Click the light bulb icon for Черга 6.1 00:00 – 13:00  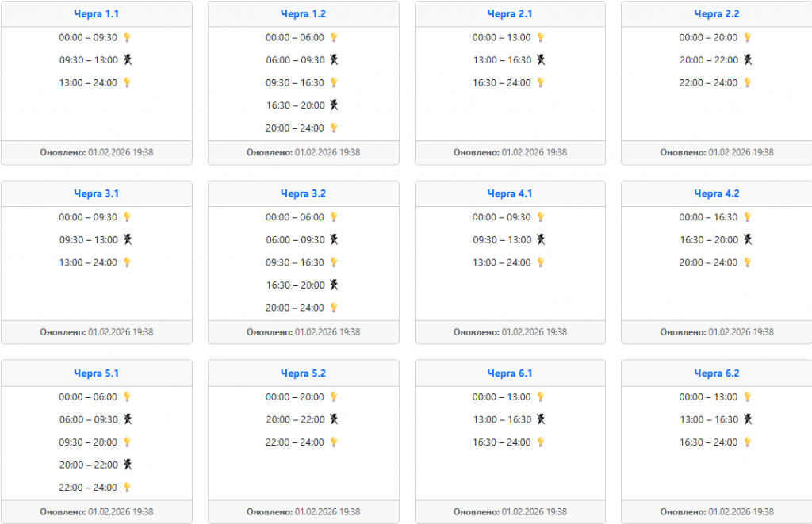[541, 396]
